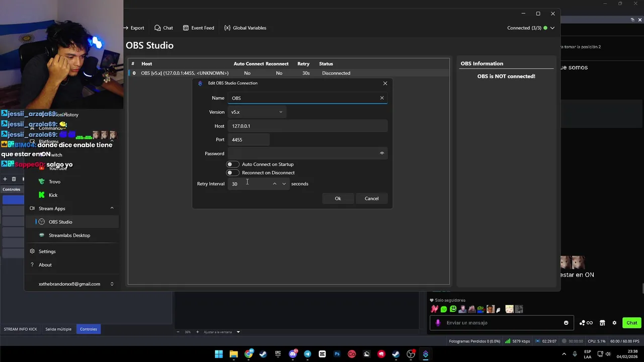Screen dimensions: 644x362
Task: Switch to Controles tab at bottom
Action: pos(89,329)
